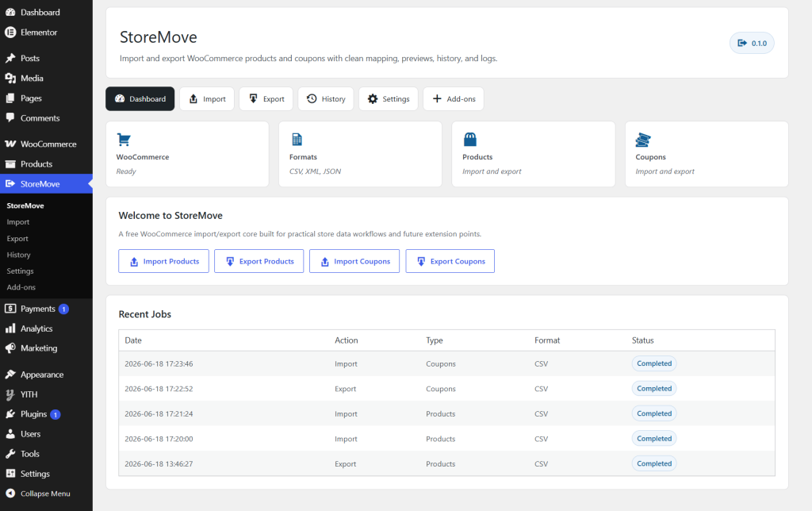Click the Welcome to StoreMove heading
Image resolution: width=812 pixels, height=511 pixels.
click(170, 215)
